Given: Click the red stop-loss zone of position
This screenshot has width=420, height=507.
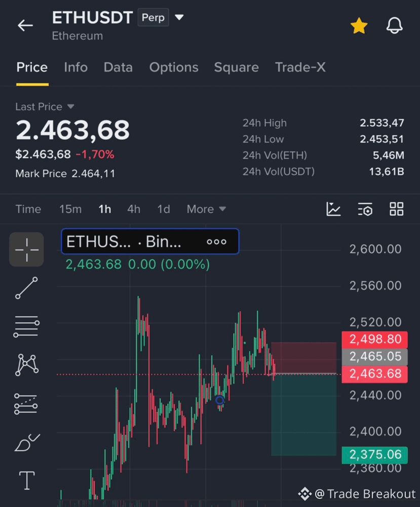Looking at the screenshot, I should pyautogui.click(x=303, y=358).
